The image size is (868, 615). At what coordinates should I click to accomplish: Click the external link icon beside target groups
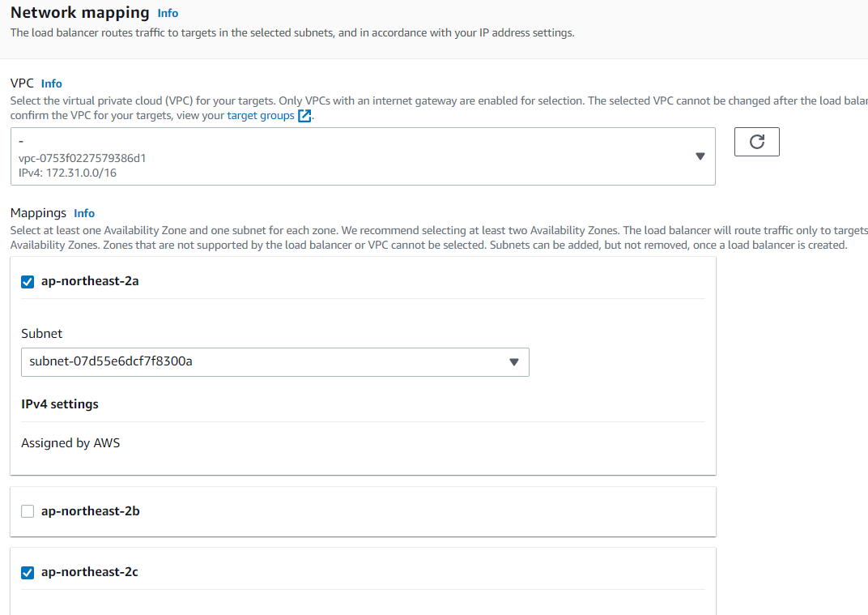[x=304, y=116]
